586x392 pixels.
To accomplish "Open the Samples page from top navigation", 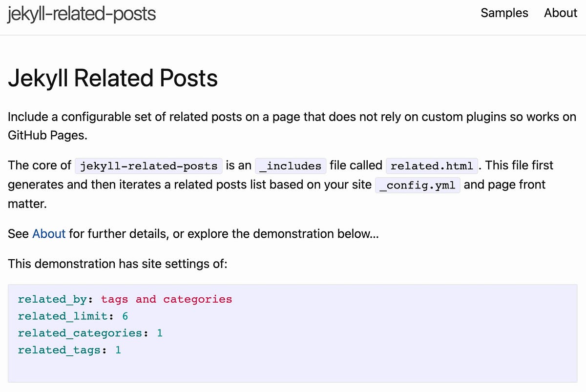I will pyautogui.click(x=504, y=13).
